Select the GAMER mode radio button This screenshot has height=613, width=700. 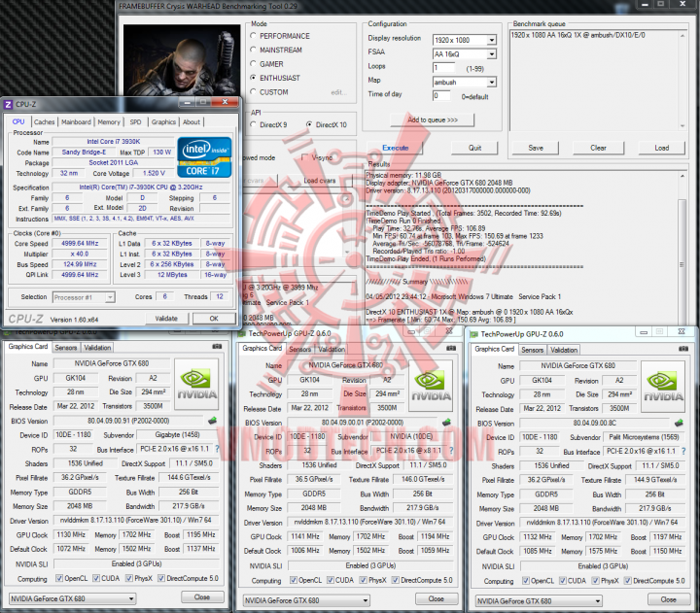point(253,64)
